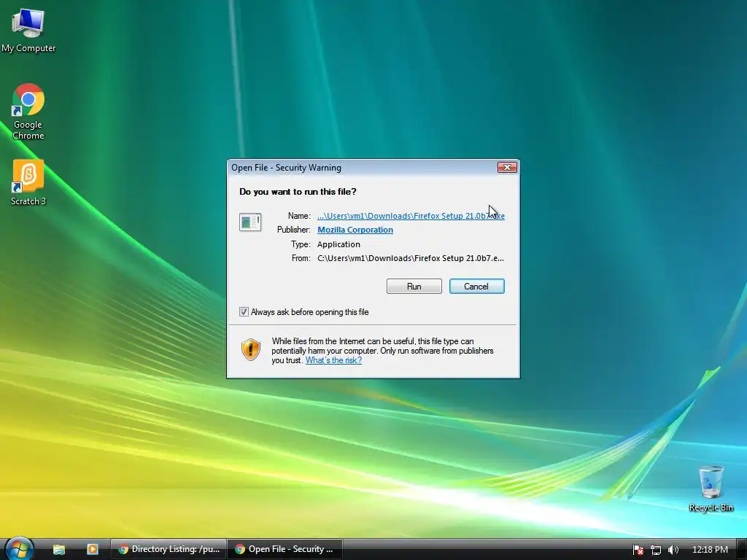Launch the media player quick launch icon

pos(93,549)
